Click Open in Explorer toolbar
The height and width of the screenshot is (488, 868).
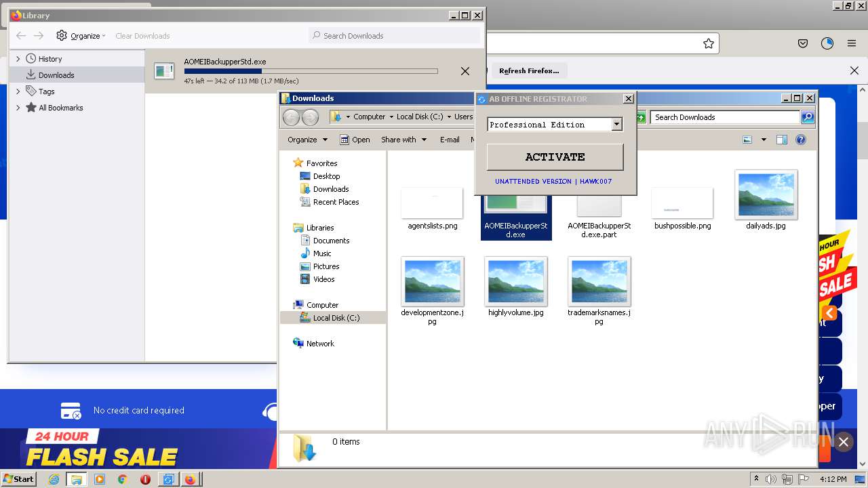[x=355, y=140]
